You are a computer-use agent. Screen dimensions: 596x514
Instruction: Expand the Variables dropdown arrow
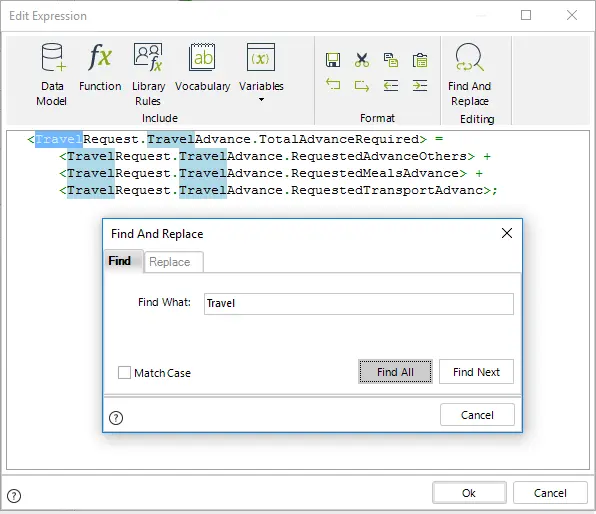click(x=261, y=100)
